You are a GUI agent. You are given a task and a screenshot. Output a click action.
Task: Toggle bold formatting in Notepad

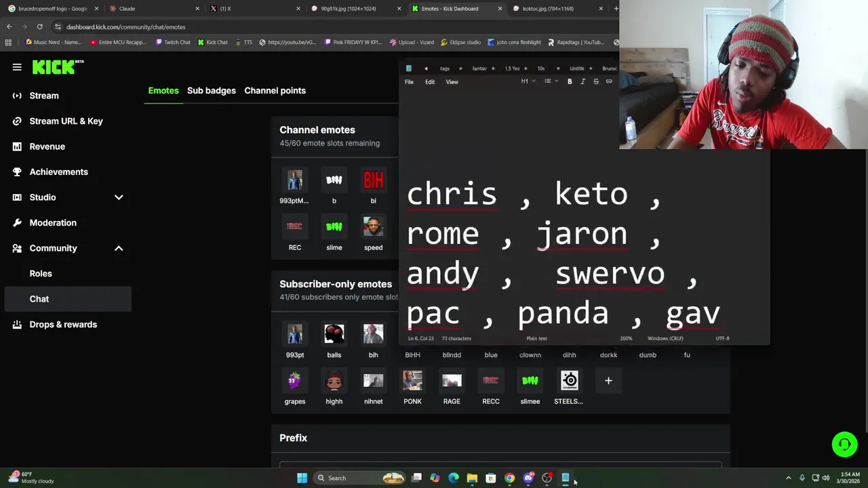[570, 81]
